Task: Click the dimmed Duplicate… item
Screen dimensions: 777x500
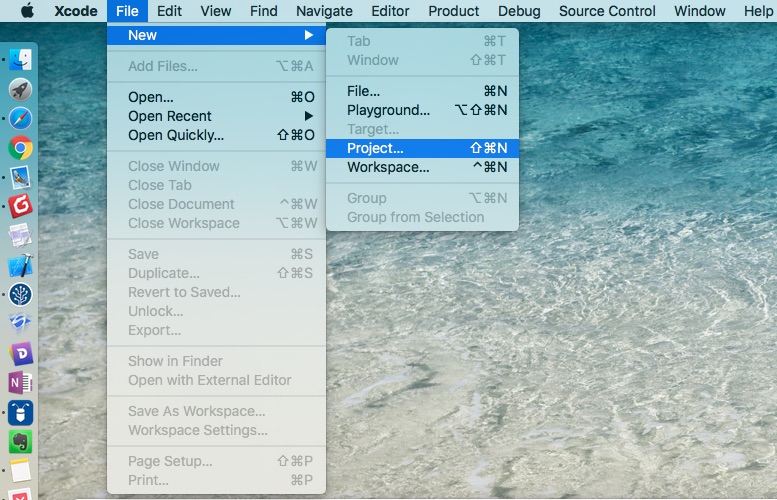Action: [217, 274]
